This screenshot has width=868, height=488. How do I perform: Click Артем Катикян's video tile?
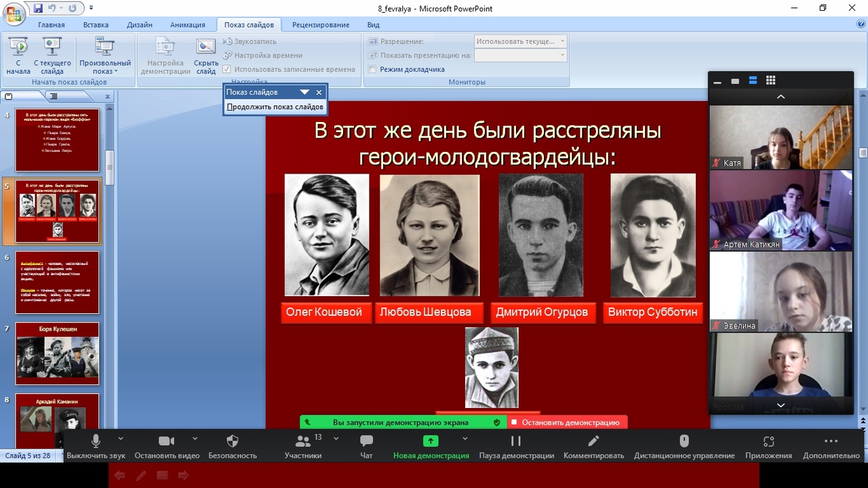781,210
